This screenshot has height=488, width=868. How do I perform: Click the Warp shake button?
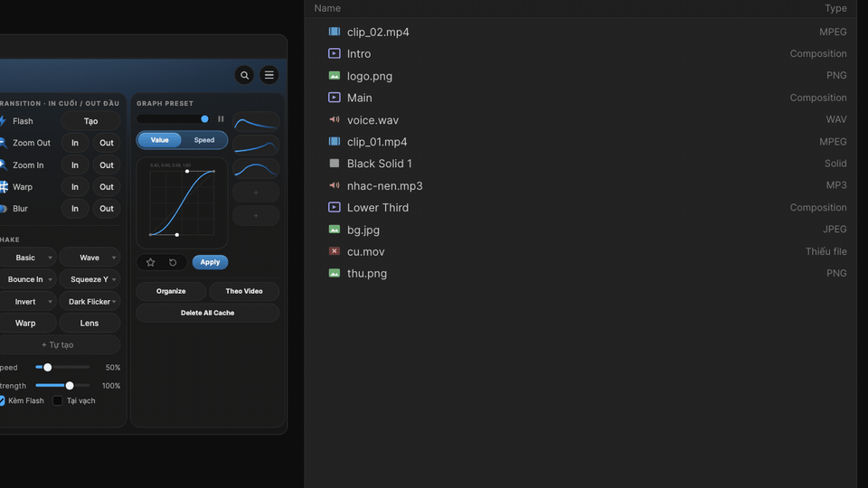pyautogui.click(x=27, y=324)
